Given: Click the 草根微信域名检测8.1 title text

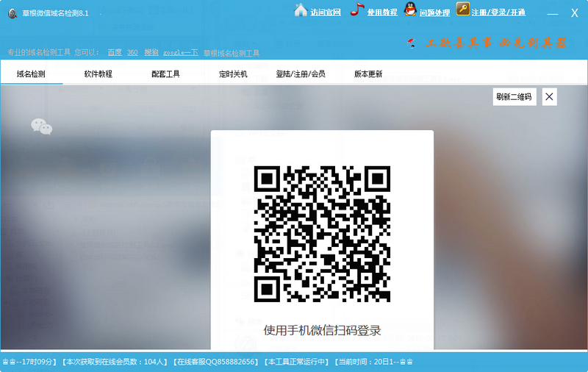Looking at the screenshot, I should (x=56, y=13).
